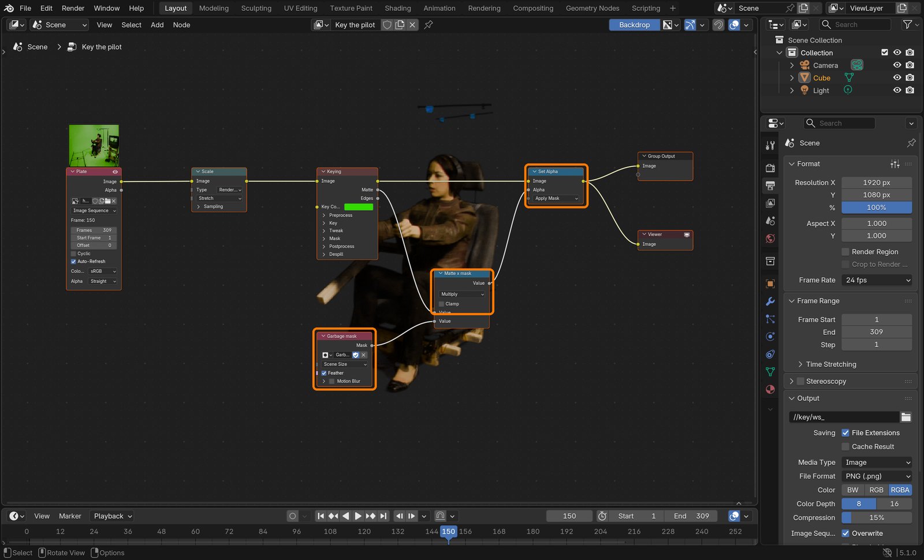Open the Object Constraints properties tab
This screenshot has height=560, width=924.
pyautogui.click(x=770, y=354)
